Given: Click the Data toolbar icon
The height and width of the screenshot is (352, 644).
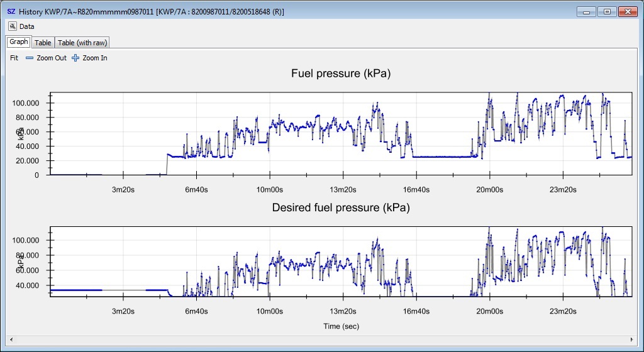Looking at the screenshot, I should (x=13, y=26).
